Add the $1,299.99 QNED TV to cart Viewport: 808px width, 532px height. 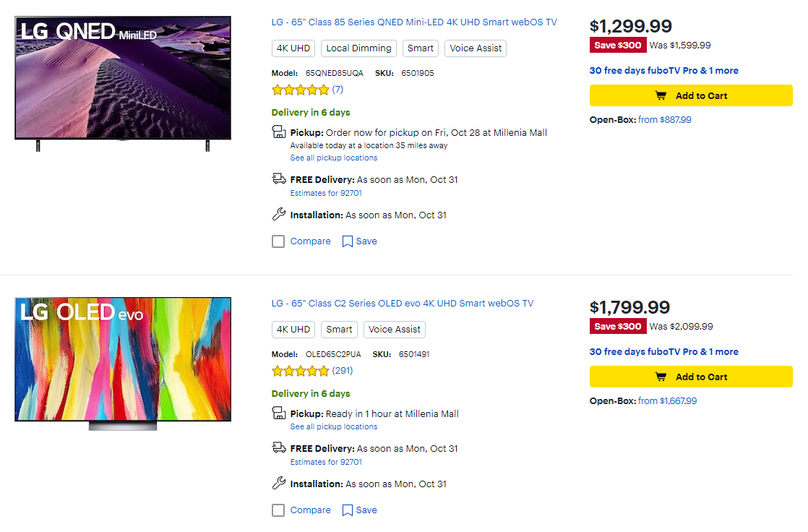(x=691, y=95)
